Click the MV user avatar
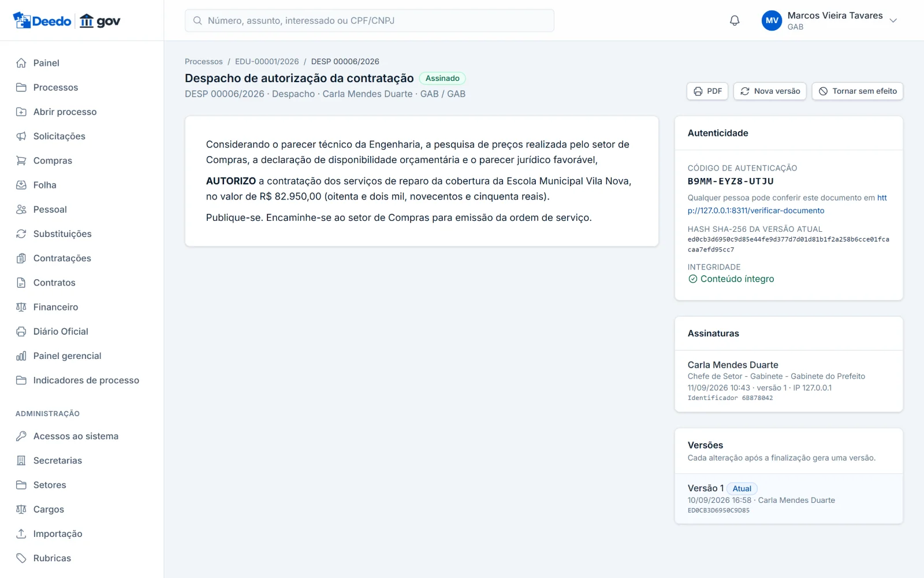This screenshot has height=578, width=924. (772, 21)
